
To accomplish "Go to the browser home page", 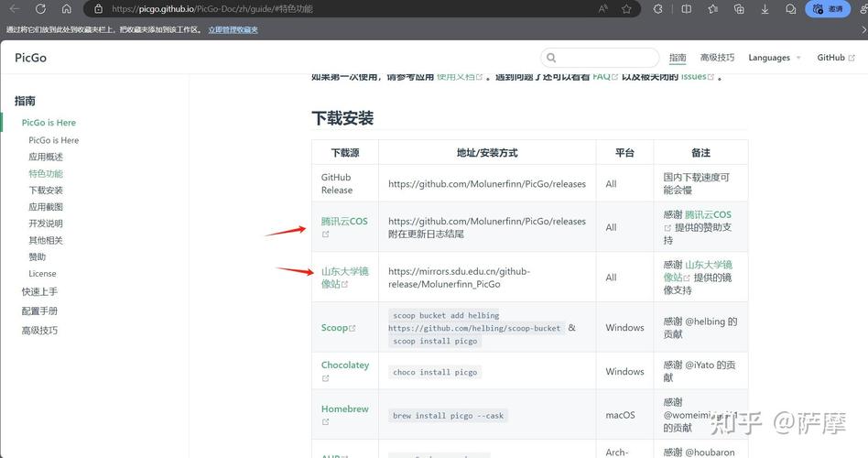I will click(67, 9).
